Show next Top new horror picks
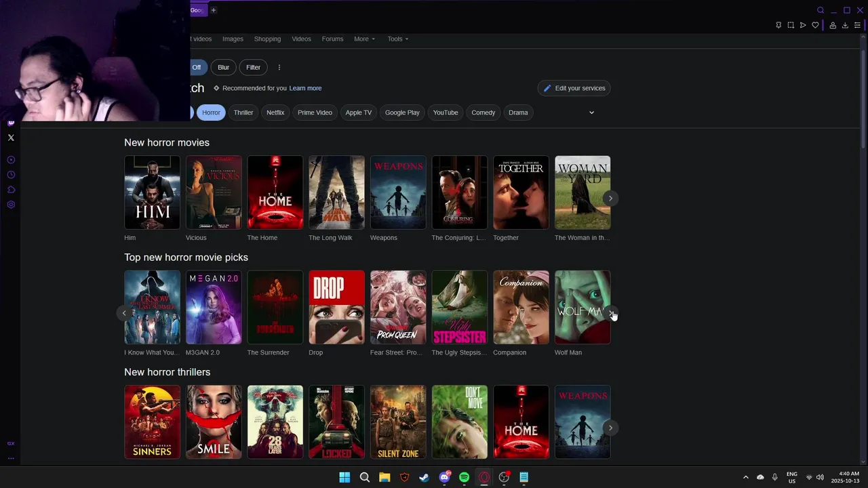868x488 pixels. pyautogui.click(x=610, y=313)
